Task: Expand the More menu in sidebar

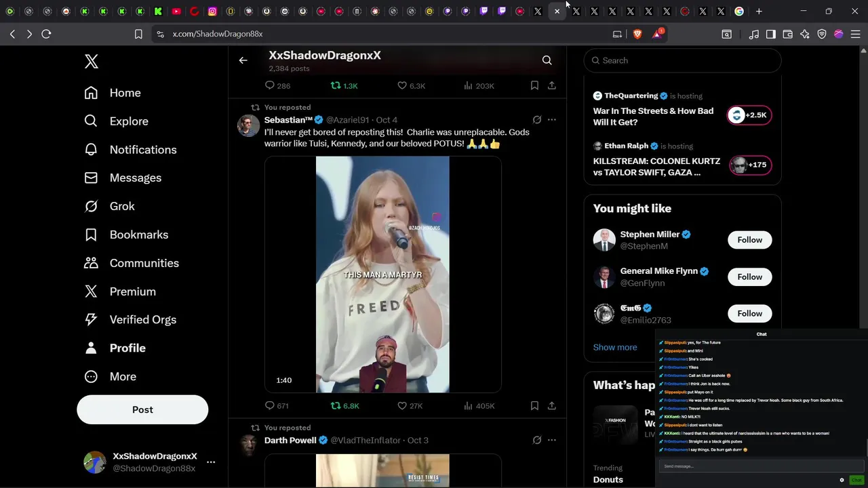Action: click(110, 376)
